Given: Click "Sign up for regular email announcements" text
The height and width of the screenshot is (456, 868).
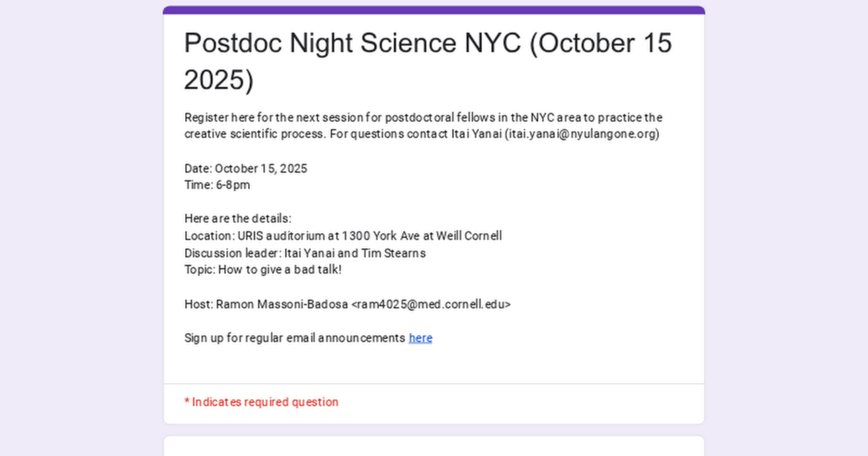Looking at the screenshot, I should (x=294, y=338).
